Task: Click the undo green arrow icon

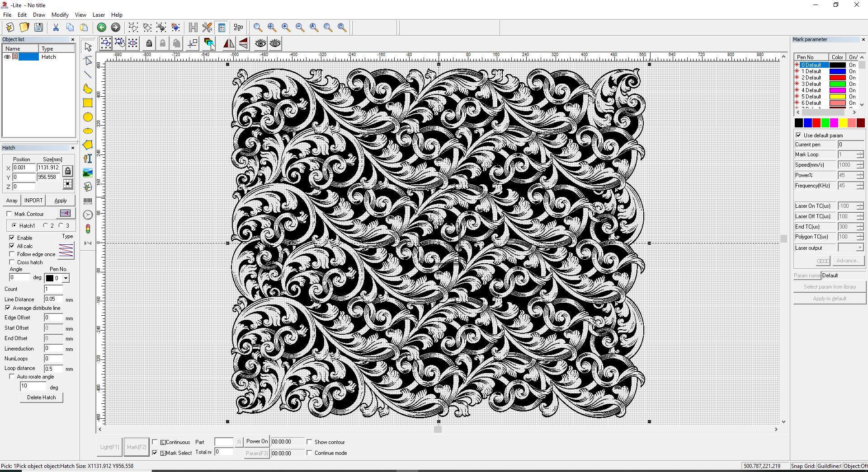Action: [101, 28]
